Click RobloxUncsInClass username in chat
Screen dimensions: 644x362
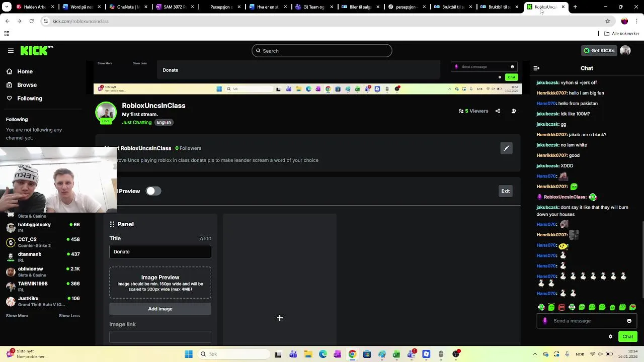[x=565, y=197]
